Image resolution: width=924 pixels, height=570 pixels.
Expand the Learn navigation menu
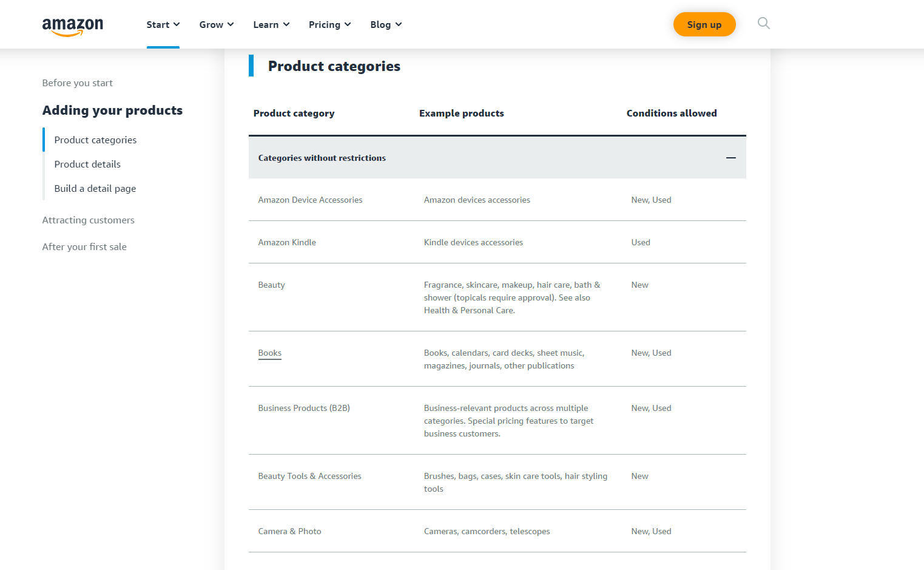click(271, 25)
